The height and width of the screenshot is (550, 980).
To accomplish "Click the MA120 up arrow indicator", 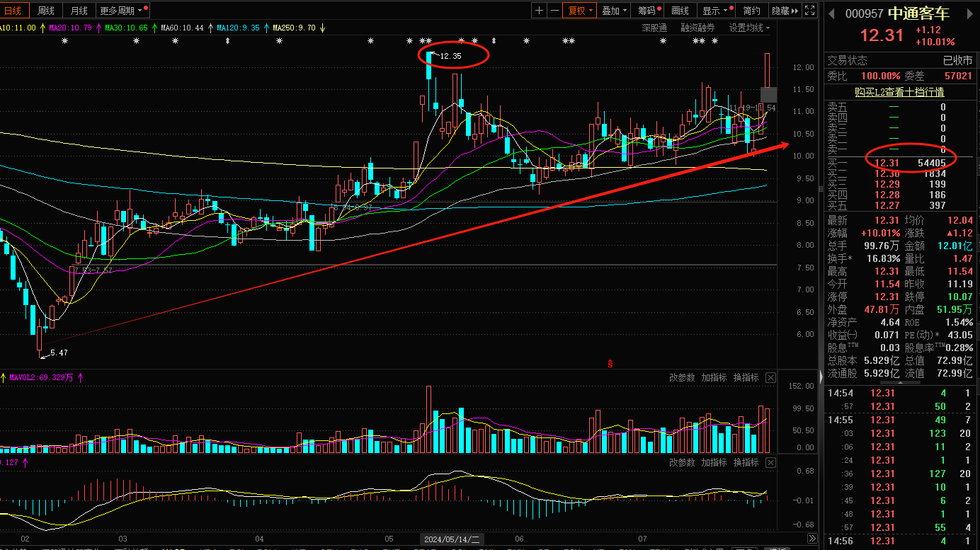I will click(266, 28).
